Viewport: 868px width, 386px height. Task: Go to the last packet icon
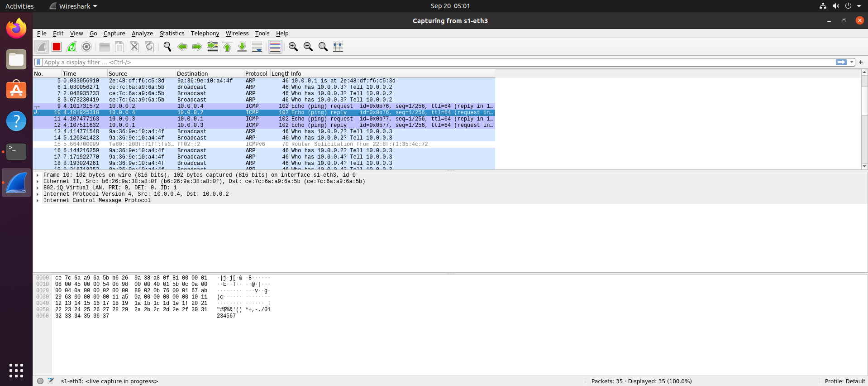(x=242, y=47)
